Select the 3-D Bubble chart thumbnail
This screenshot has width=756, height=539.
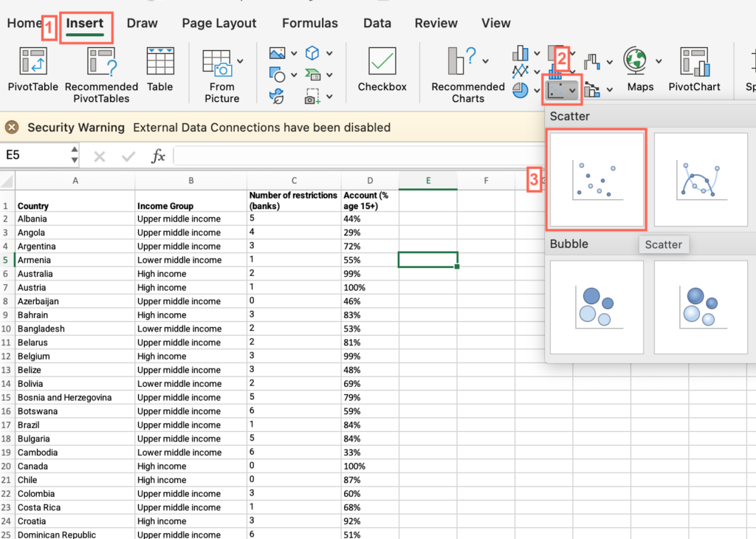(701, 307)
